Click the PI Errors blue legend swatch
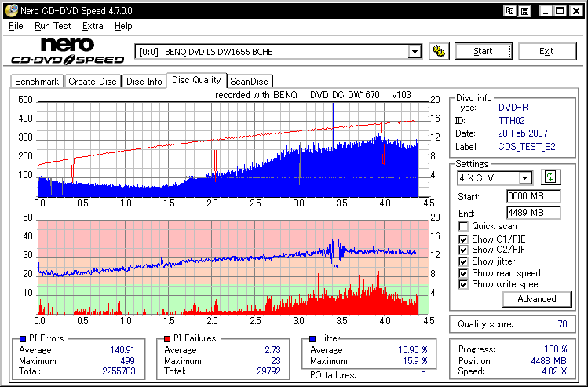588x387 pixels. (23, 339)
